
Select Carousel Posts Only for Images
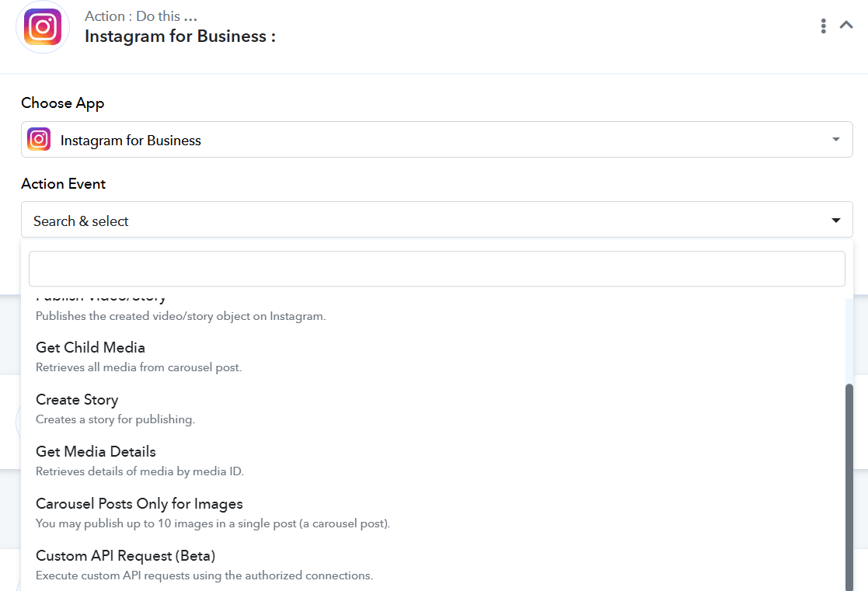(139, 504)
